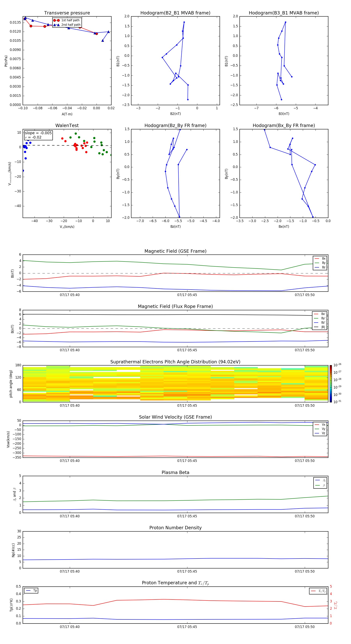The image size is (351, 644).
Task: Click the "Magnetic Field (Flux Rope Frame)" title
Action: (x=175, y=307)
